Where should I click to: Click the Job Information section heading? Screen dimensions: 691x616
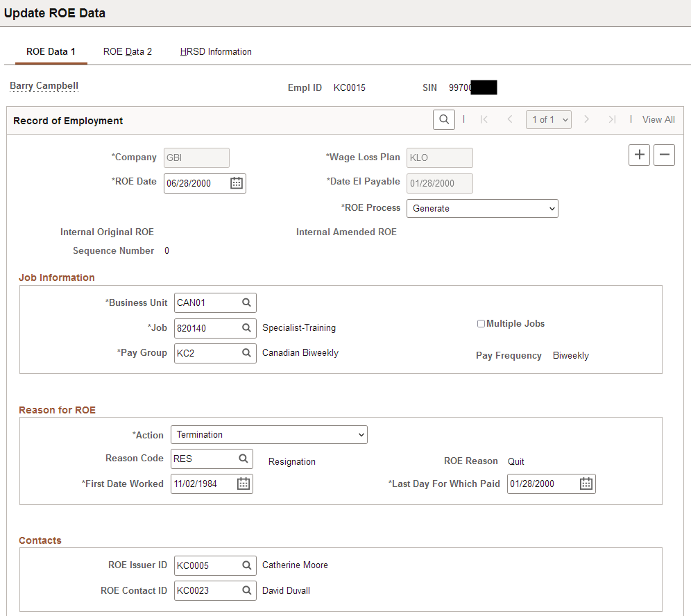click(x=57, y=277)
